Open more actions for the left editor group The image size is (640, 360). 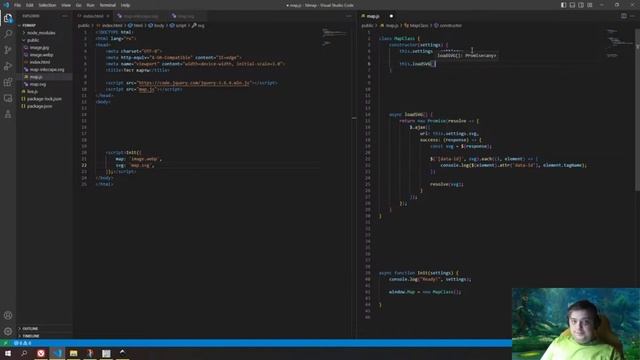(348, 16)
